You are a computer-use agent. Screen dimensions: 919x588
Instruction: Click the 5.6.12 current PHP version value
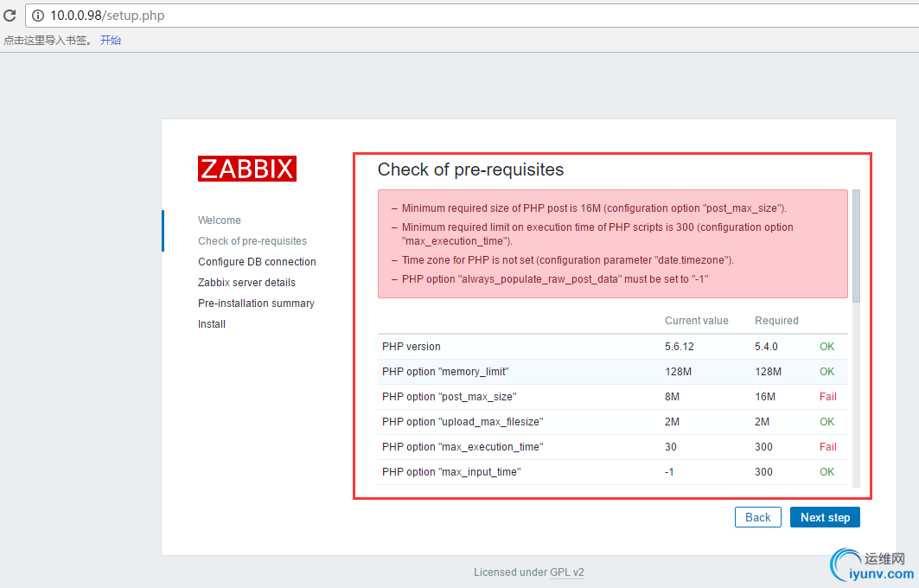[680, 347]
